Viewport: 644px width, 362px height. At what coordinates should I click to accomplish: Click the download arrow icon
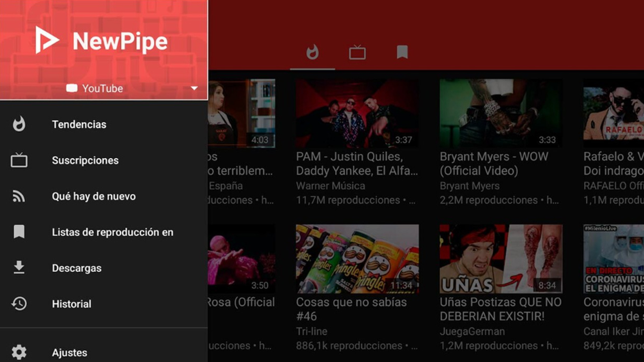tap(19, 267)
